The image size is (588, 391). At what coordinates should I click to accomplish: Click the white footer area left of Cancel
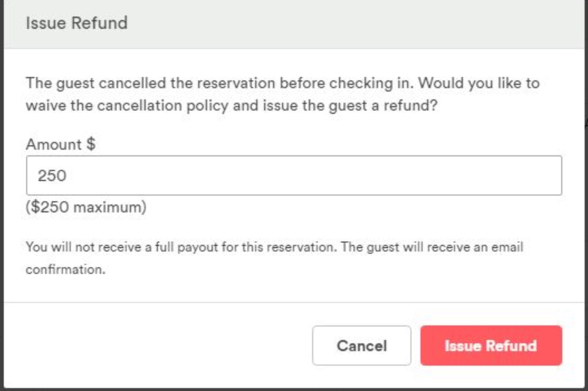(x=156, y=345)
